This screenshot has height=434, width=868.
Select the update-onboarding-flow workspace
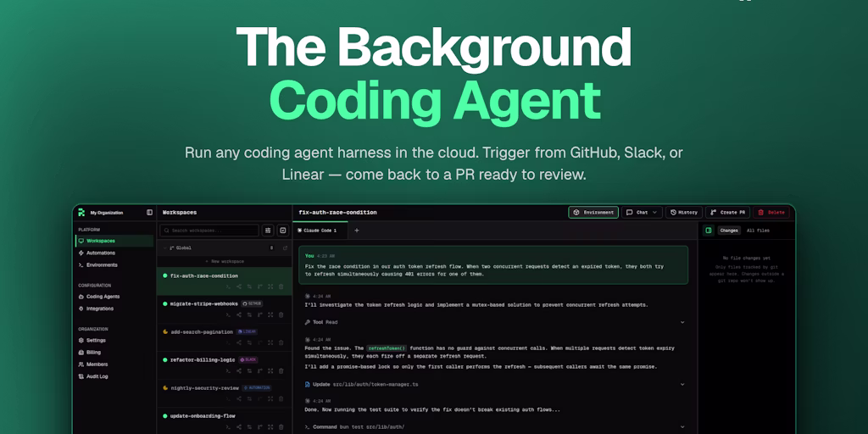224,421
